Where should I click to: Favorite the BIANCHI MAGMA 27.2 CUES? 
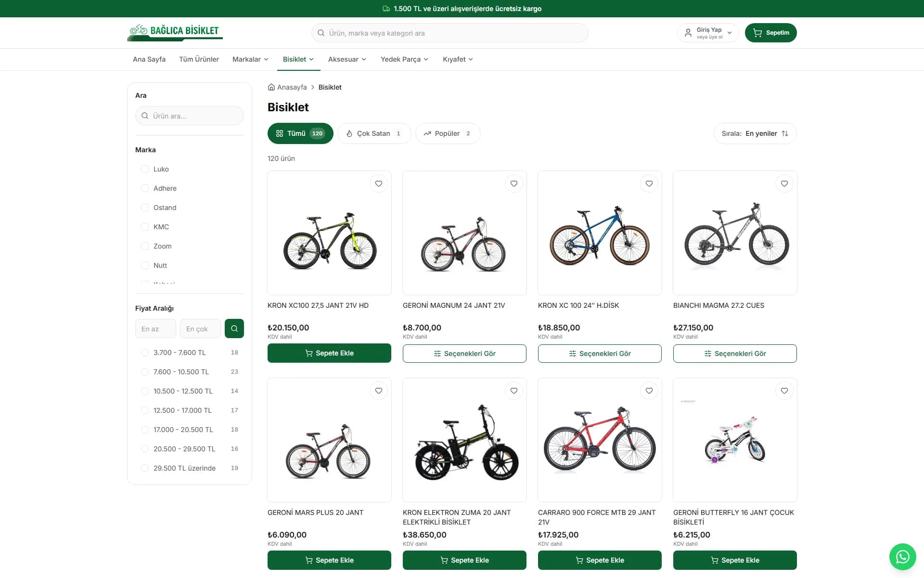coord(784,184)
